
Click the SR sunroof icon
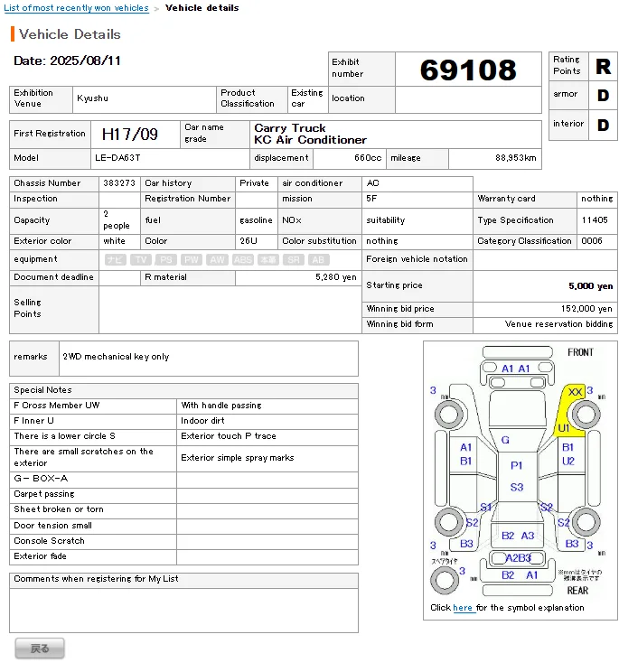(x=294, y=259)
